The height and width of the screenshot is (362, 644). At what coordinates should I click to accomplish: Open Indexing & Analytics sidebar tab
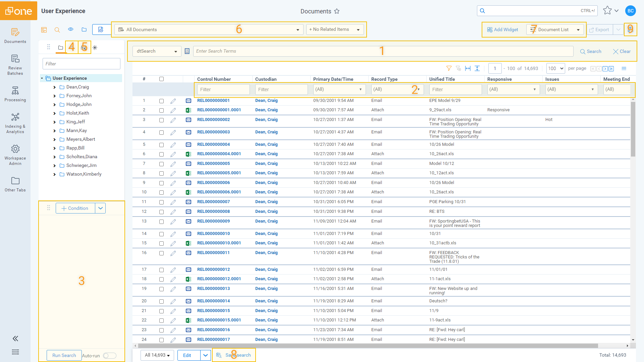pyautogui.click(x=15, y=123)
